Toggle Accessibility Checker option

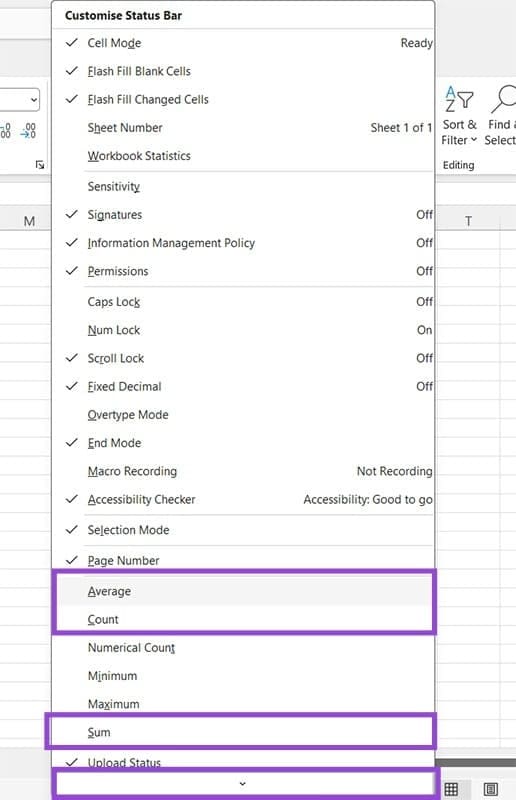243,499
